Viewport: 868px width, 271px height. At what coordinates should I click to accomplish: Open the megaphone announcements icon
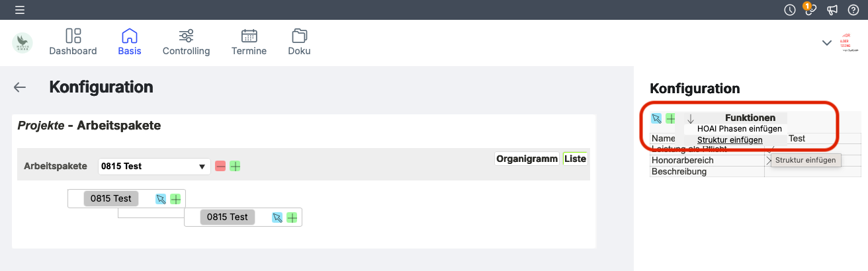tap(832, 10)
